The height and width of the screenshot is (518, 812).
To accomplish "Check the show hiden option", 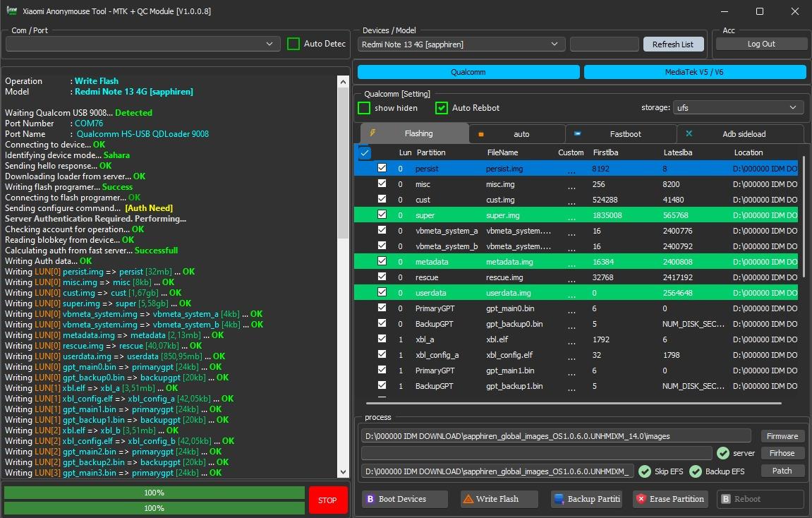I will tap(364, 108).
